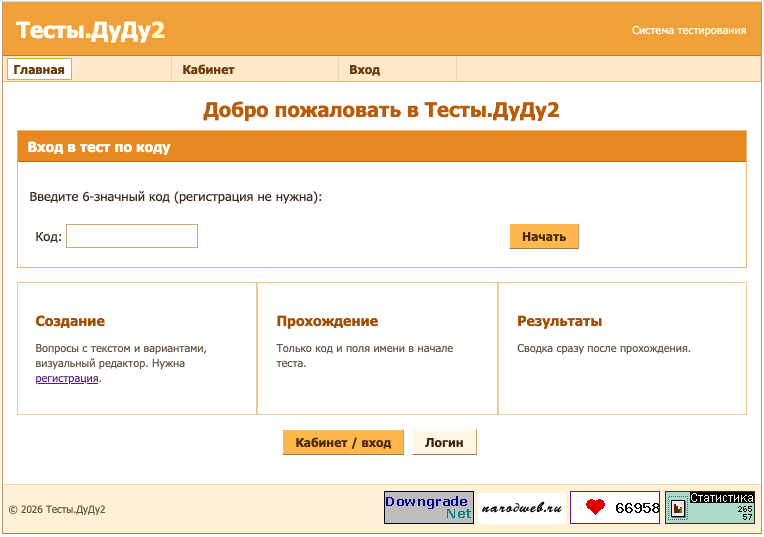Follow the регистрация link
764x537 pixels.
tap(67, 379)
